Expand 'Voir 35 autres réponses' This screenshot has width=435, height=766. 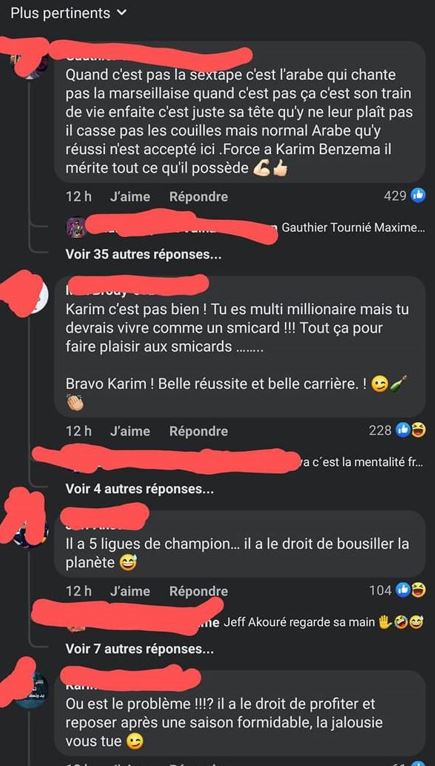(x=143, y=255)
